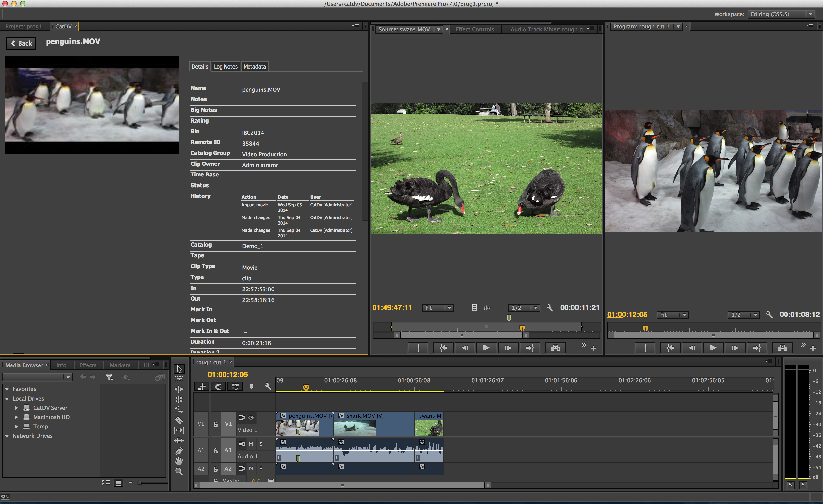The image size is (823, 504).
Task: Click Add Marker icon in timeline
Action: point(251,386)
